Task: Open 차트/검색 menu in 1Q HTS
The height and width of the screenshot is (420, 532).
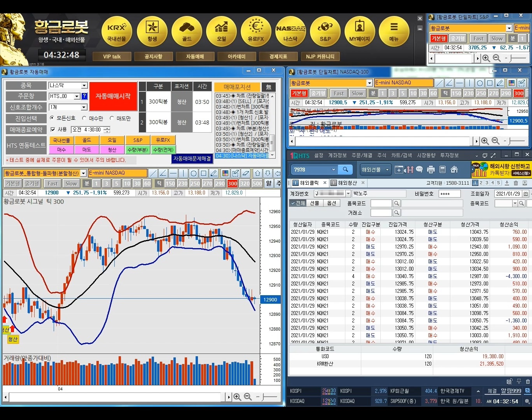Action: click(401, 155)
